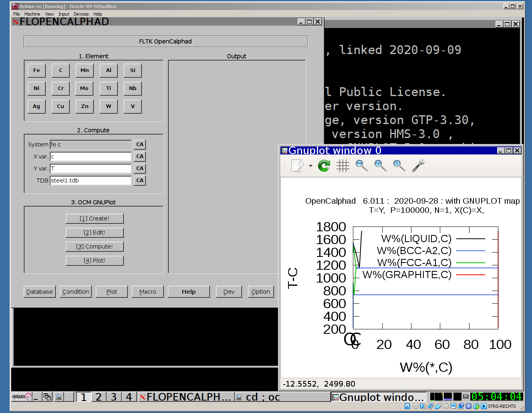Click the debian start menu icon
Image resolution: width=532 pixels, height=413 pixels.
coord(21,397)
